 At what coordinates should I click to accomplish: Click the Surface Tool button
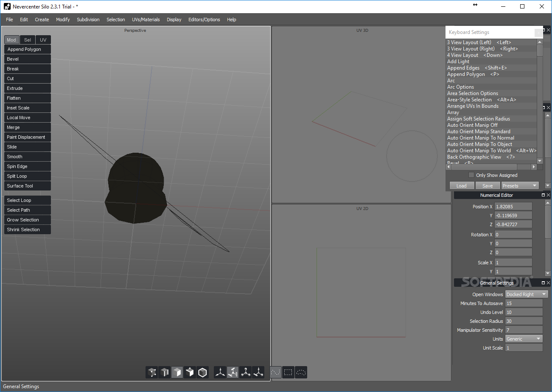pyautogui.click(x=28, y=186)
